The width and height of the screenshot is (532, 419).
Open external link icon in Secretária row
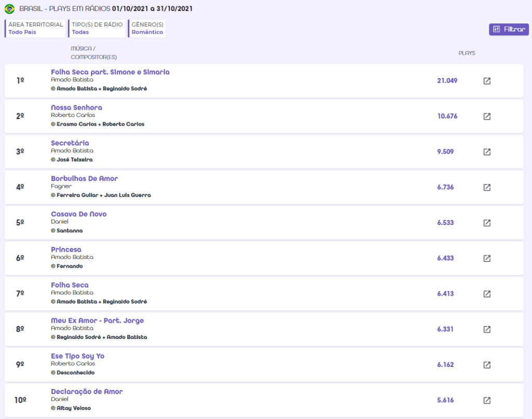487,152
